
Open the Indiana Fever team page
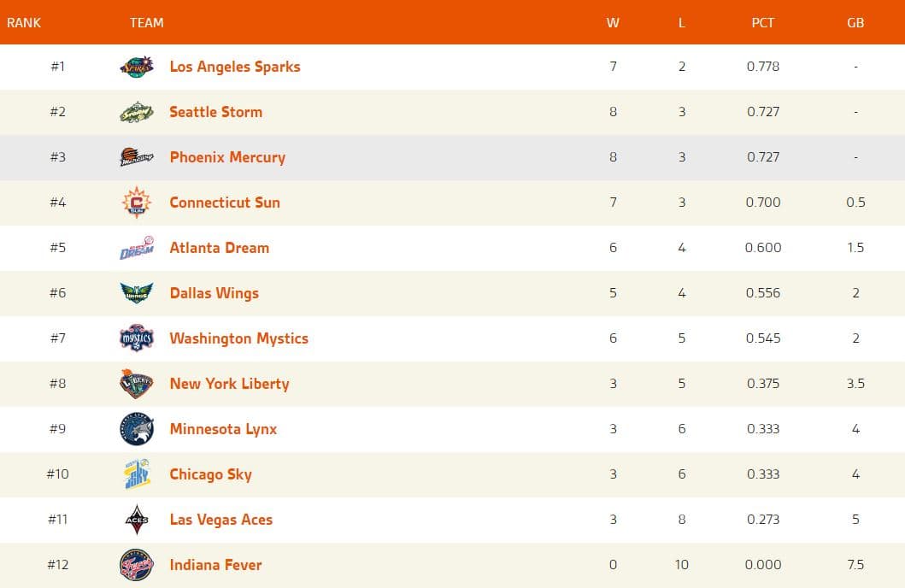pyautogui.click(x=216, y=565)
